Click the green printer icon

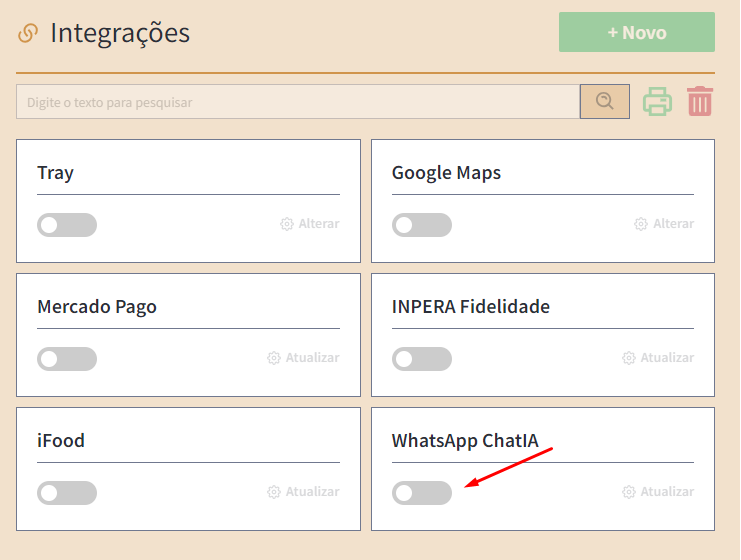point(657,101)
